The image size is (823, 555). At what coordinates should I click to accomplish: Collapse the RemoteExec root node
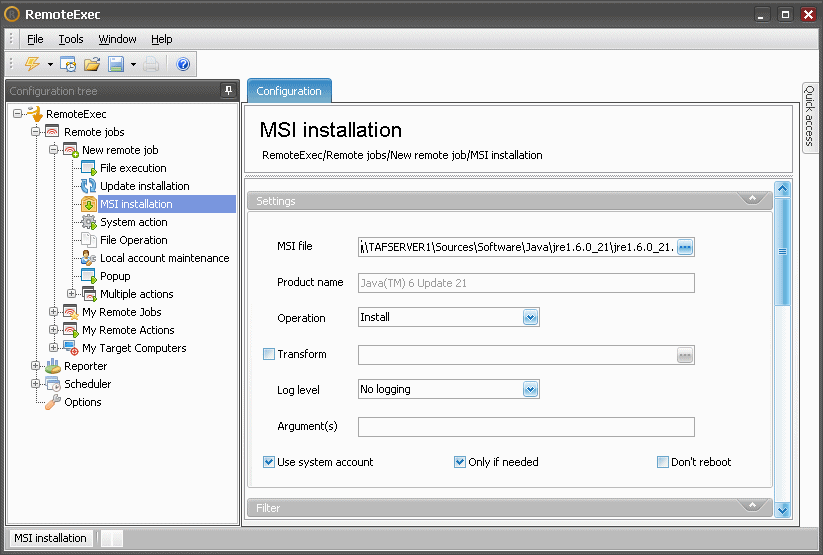[x=17, y=113]
